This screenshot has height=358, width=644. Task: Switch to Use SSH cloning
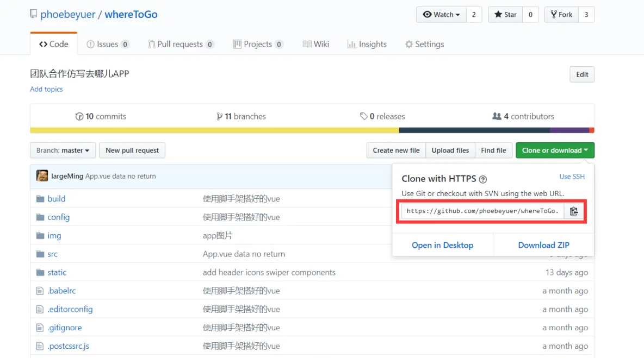pos(572,177)
